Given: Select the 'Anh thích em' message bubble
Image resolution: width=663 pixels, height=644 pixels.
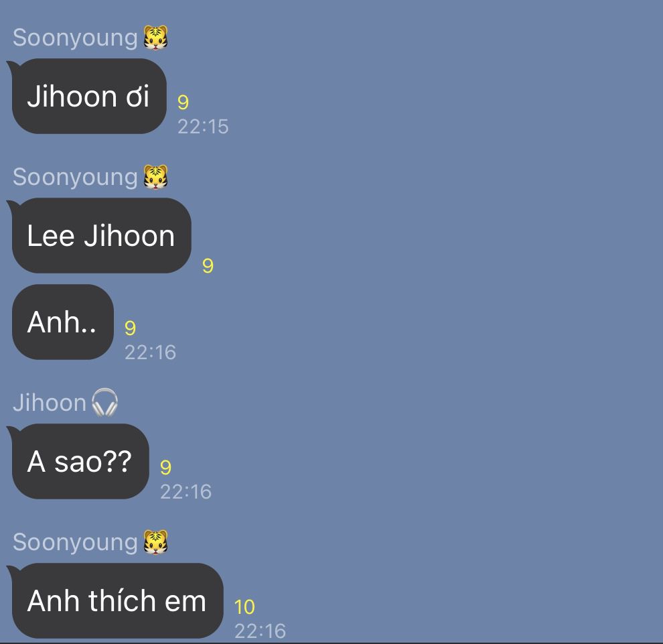Looking at the screenshot, I should 118,600.
